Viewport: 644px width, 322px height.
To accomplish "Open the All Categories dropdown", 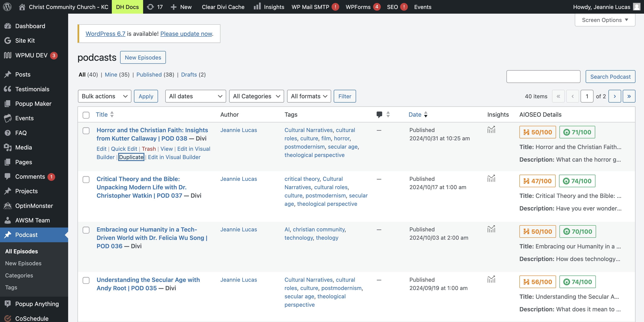I will tap(256, 96).
